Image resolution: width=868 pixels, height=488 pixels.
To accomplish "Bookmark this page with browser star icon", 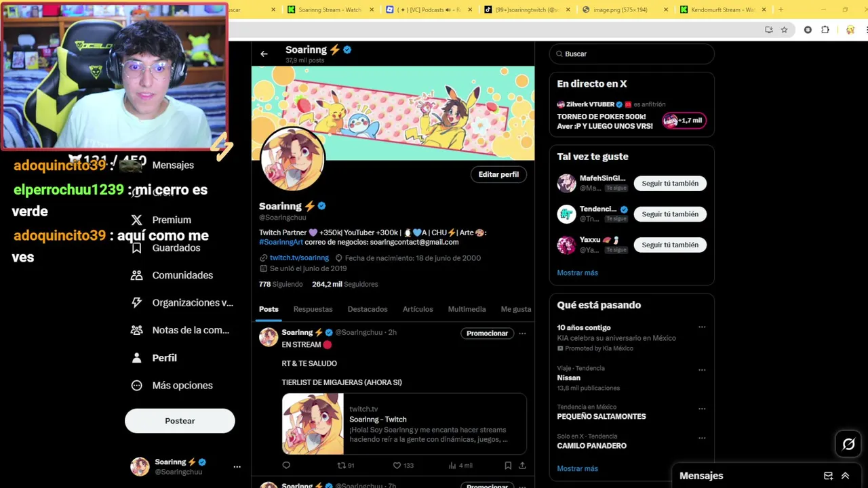I will pyautogui.click(x=784, y=30).
